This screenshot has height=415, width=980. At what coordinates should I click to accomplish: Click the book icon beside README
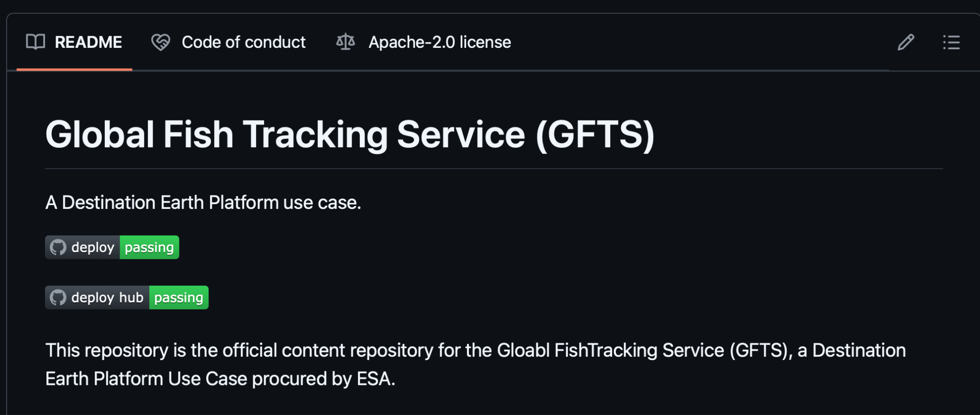[x=35, y=42]
